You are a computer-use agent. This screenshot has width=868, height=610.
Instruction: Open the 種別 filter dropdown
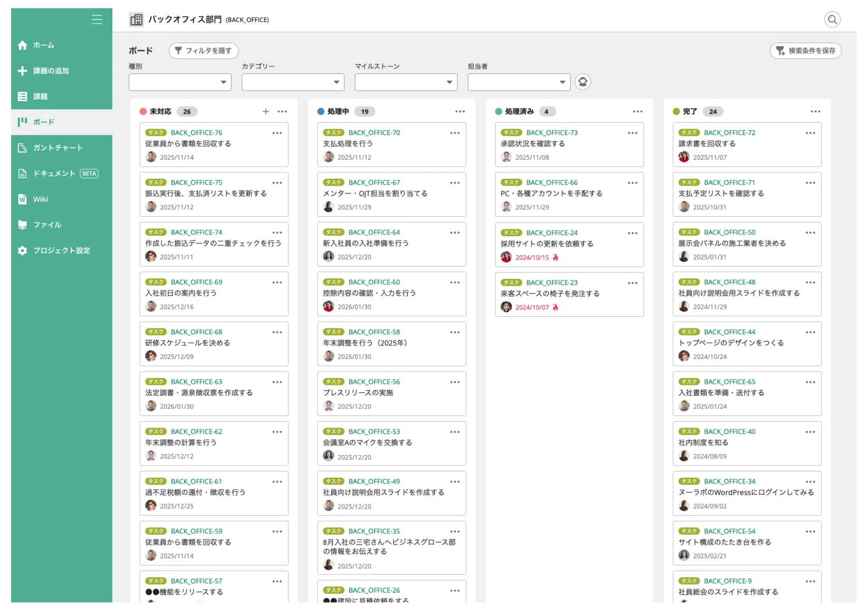coord(180,82)
